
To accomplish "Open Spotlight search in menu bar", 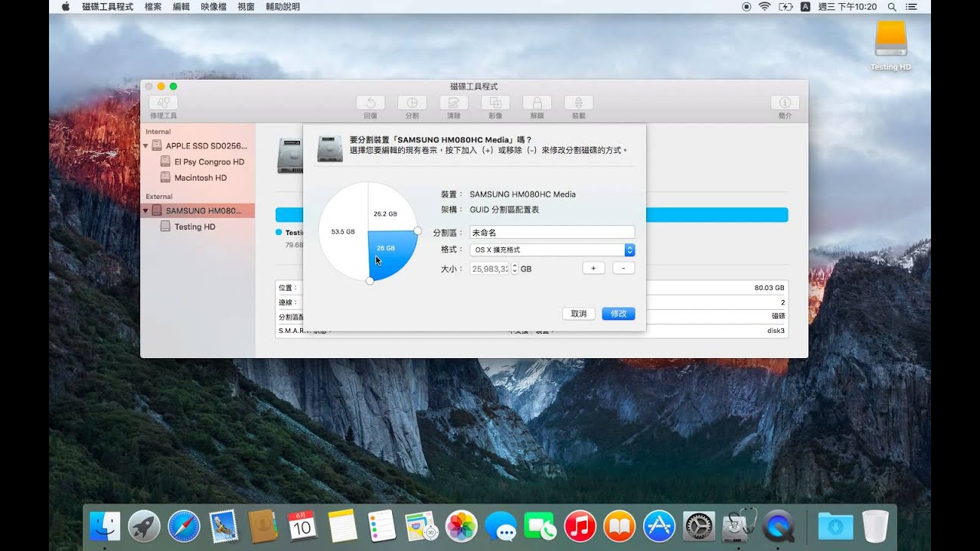I will 892,7.
